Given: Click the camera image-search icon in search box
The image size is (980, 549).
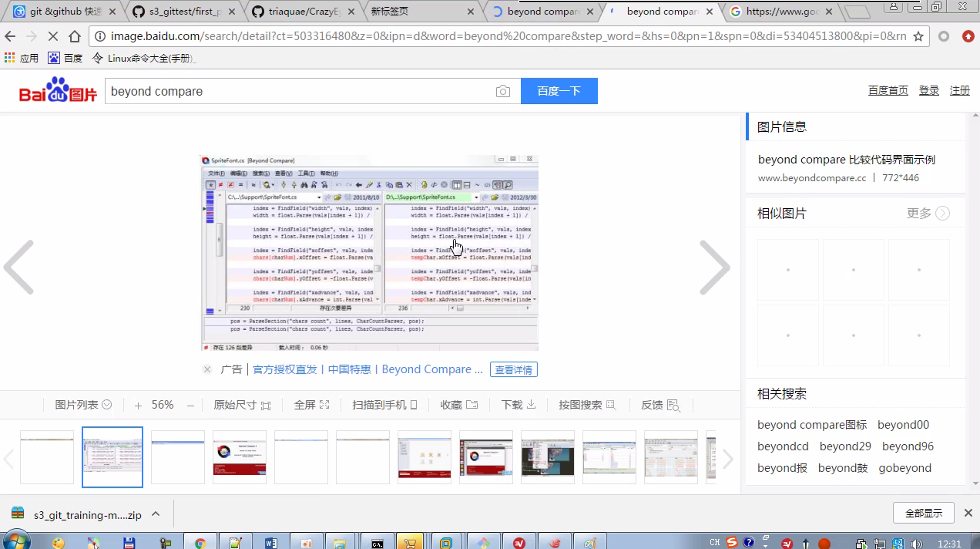Looking at the screenshot, I should 503,91.
